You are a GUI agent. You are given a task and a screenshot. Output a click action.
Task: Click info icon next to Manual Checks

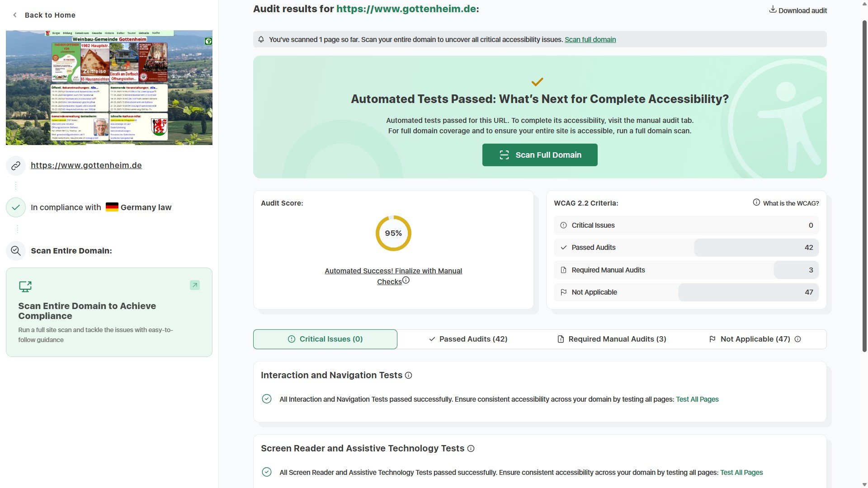(x=406, y=281)
